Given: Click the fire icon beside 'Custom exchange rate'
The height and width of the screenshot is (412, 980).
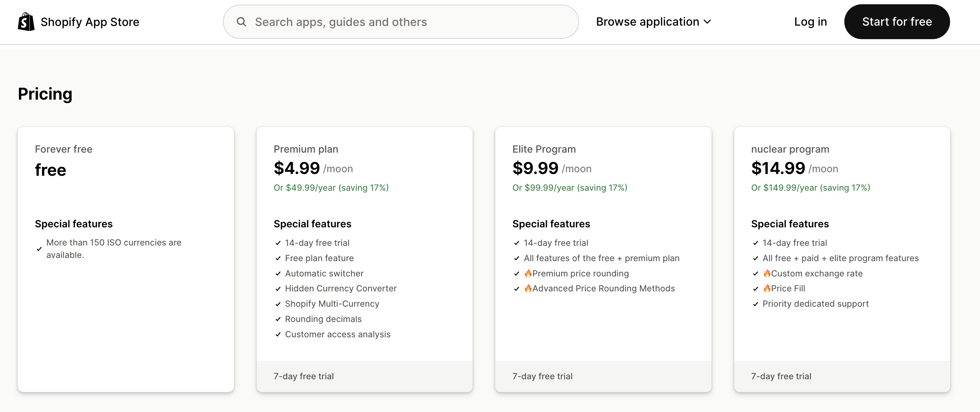Looking at the screenshot, I should point(767,273).
